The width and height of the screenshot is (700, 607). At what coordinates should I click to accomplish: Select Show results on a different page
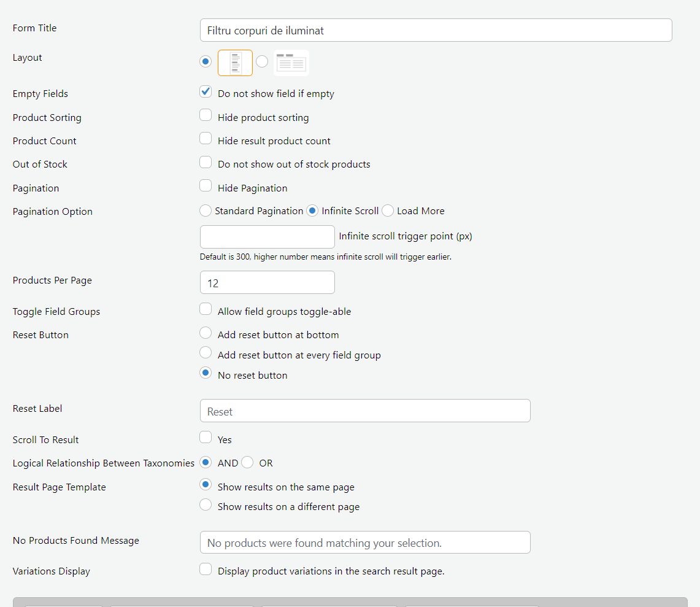pos(206,505)
